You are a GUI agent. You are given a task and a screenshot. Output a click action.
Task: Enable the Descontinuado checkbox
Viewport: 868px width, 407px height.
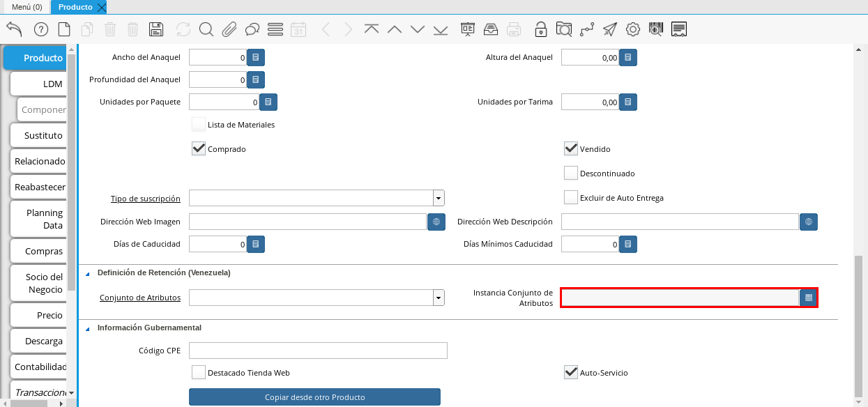pos(571,173)
